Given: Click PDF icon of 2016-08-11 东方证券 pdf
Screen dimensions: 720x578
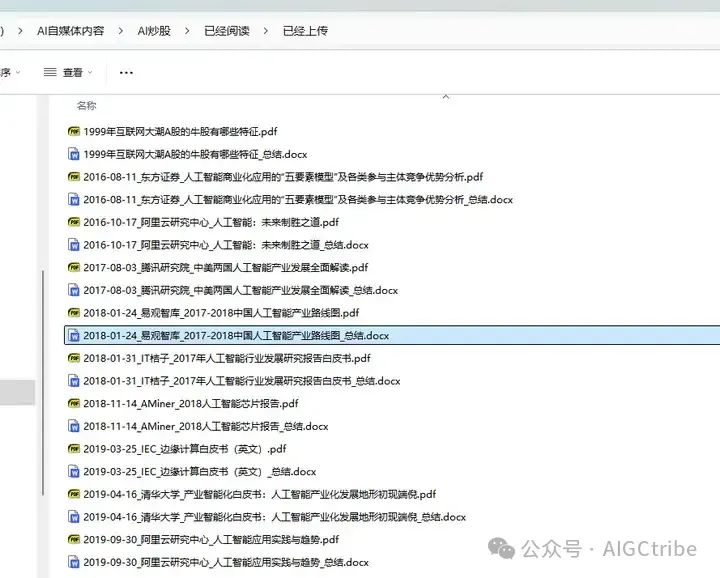Looking at the screenshot, I should click(74, 177).
